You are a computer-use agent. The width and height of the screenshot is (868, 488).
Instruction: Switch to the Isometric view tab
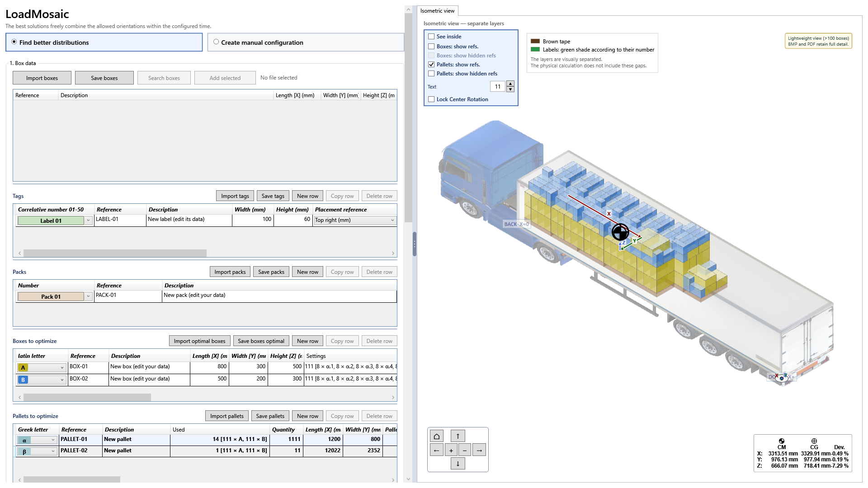(437, 11)
